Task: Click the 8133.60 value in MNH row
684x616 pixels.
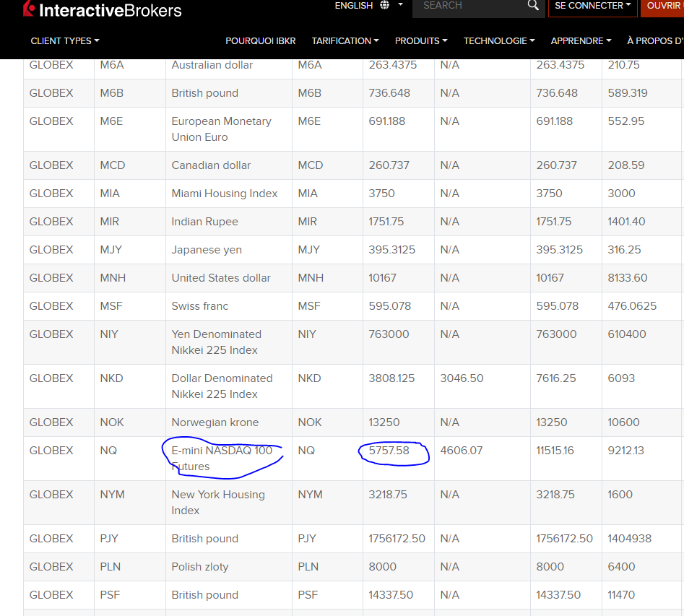Action: pos(627,278)
